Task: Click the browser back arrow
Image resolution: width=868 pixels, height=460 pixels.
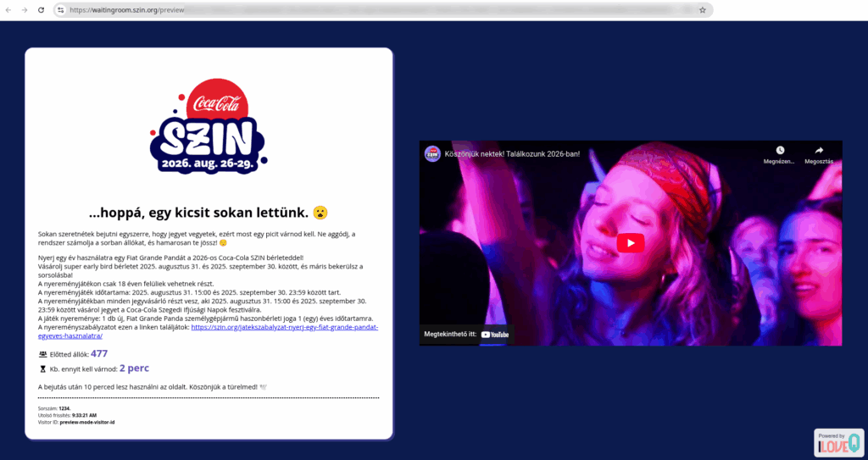Action: [x=8, y=9]
